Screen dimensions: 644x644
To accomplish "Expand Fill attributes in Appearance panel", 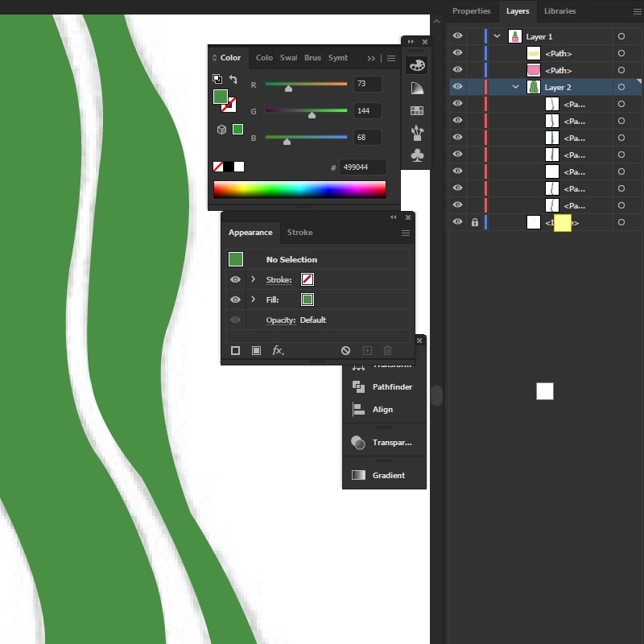I will click(253, 299).
